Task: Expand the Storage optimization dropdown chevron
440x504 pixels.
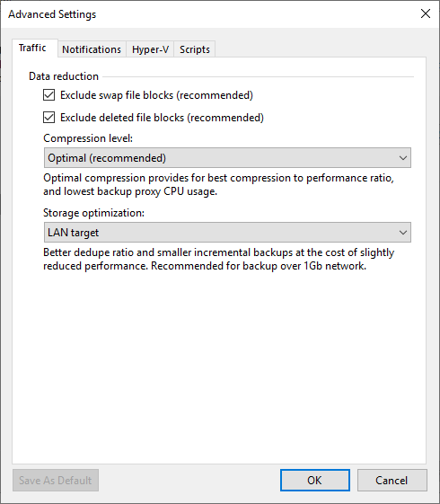Action: point(403,233)
